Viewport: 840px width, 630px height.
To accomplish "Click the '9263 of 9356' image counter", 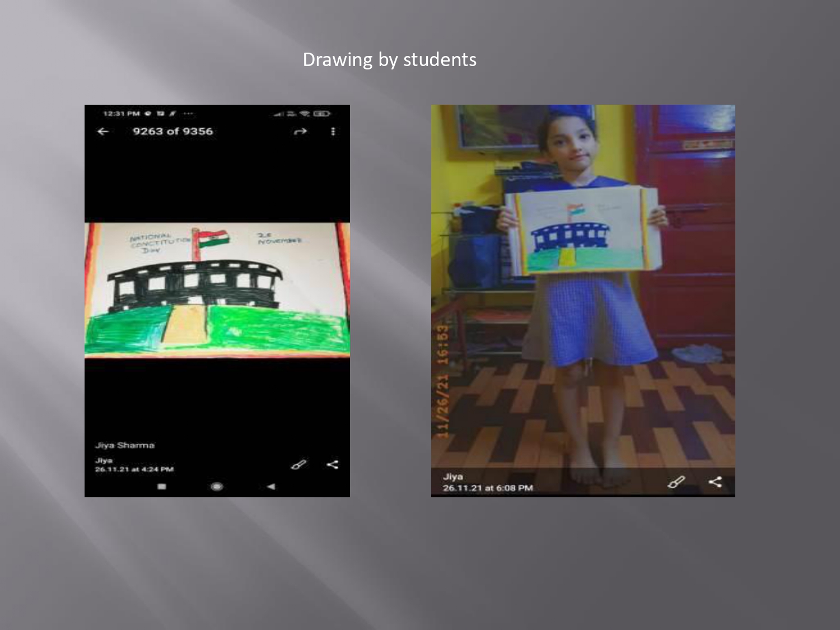I will click(x=172, y=132).
